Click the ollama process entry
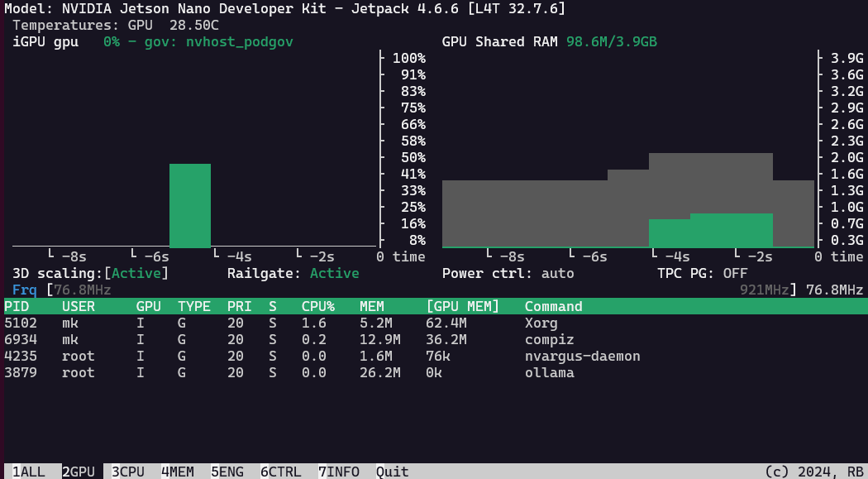This screenshot has width=868, height=479. point(549,372)
